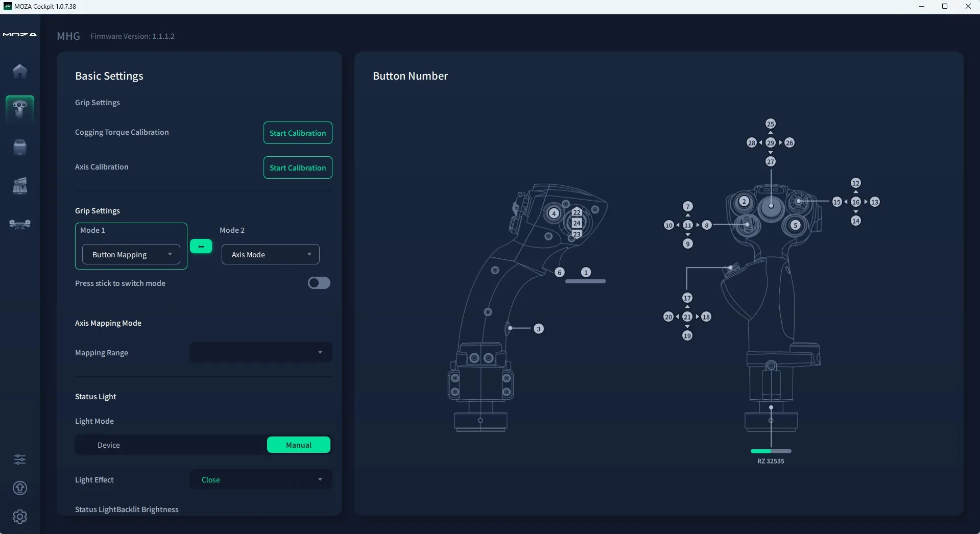This screenshot has width=980, height=534.
Task: Select the flight stick device icon
Action: pos(20,109)
